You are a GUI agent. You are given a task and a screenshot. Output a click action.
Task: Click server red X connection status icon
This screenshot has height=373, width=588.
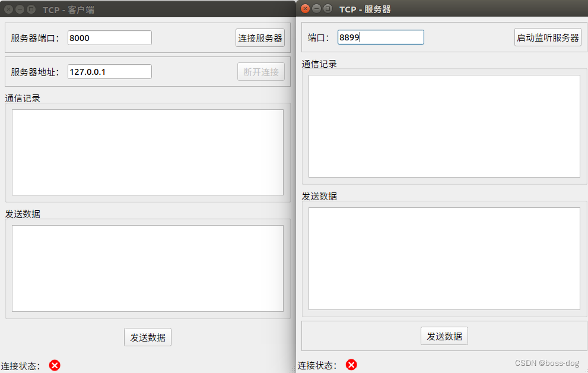pos(351,364)
